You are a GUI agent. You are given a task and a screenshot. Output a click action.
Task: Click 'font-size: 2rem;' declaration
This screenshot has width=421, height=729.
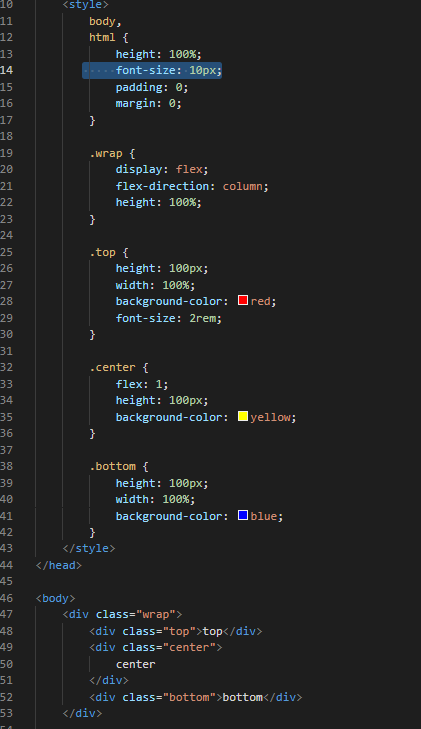(169, 318)
